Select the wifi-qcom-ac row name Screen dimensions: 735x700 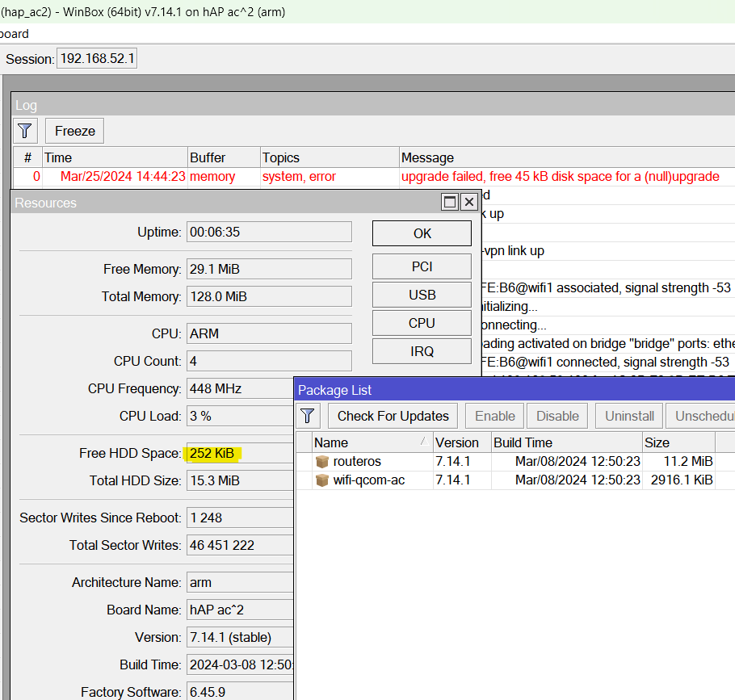tap(369, 480)
